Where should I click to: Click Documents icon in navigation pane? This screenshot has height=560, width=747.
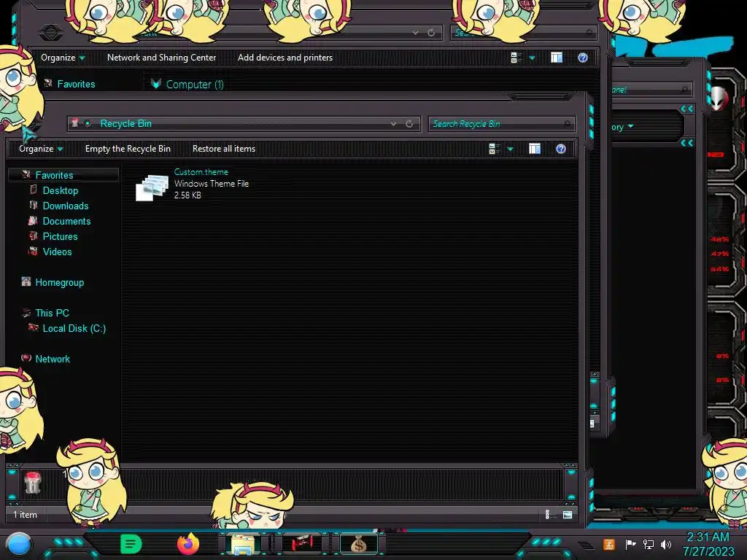coord(32,220)
